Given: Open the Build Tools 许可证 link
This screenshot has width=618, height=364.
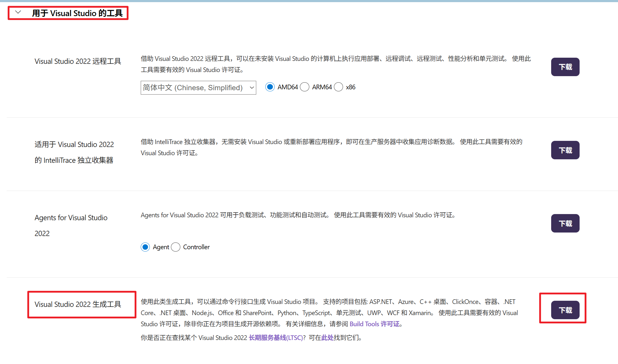Looking at the screenshot, I should click(x=374, y=324).
